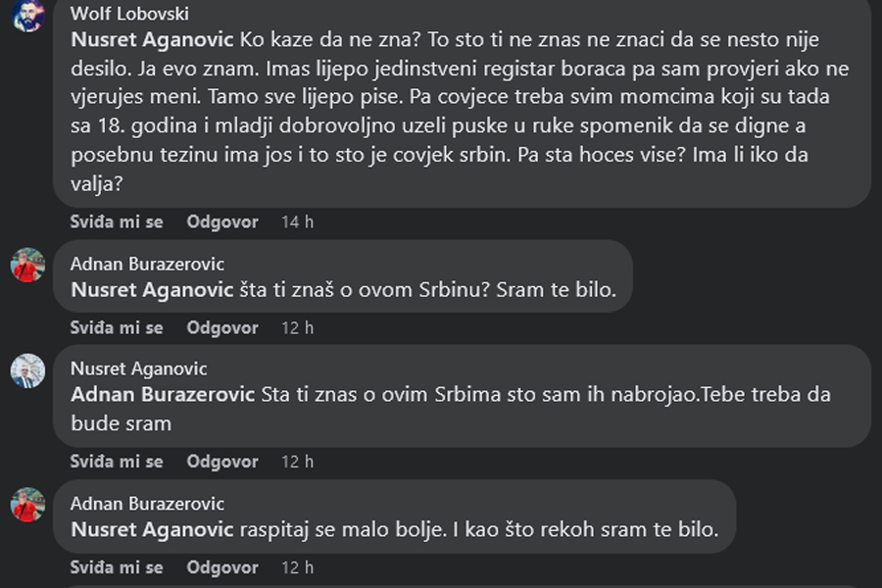Click Adnan Burazerovic's avatar beside the "raspitaj se" comment

pyautogui.click(x=27, y=505)
